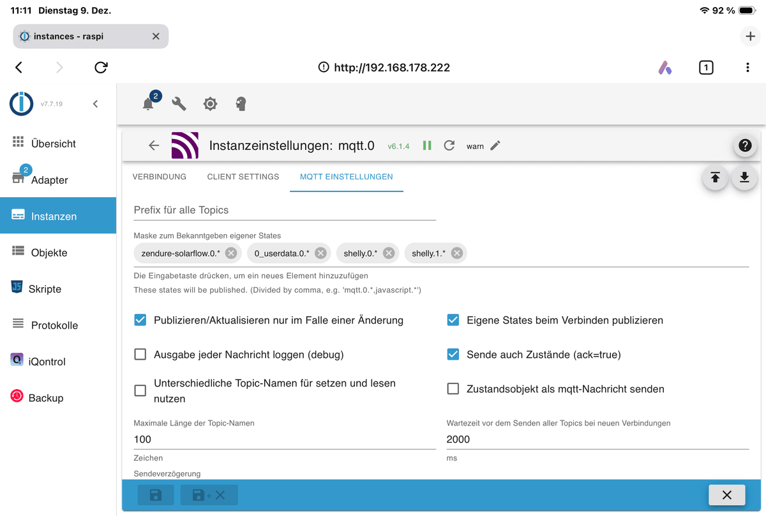Click the mqtt adapter logo
The width and height of the screenshot is (766, 532).
pos(185,145)
